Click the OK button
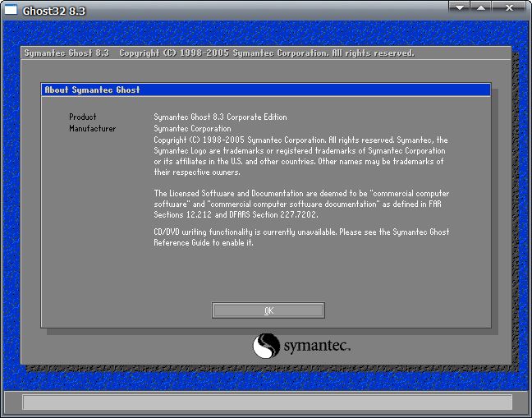 tap(268, 310)
